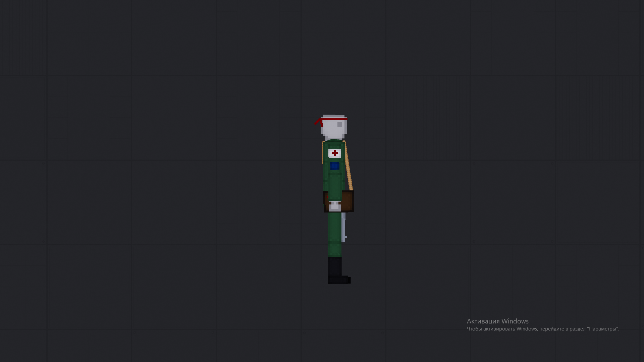Select the green lower leg above the boot
This screenshot has width=644, height=362.
[334, 249]
